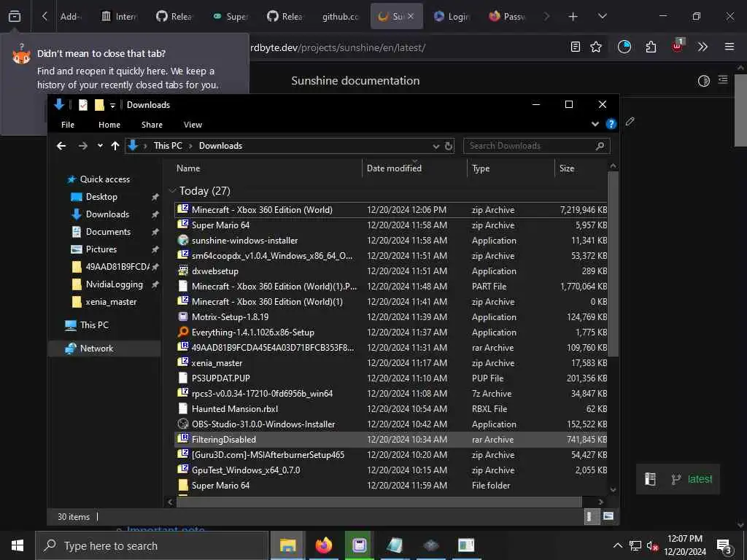The width and height of the screenshot is (747, 560).
Task: Open the Firefox hamburger application menu
Action: 729,47
